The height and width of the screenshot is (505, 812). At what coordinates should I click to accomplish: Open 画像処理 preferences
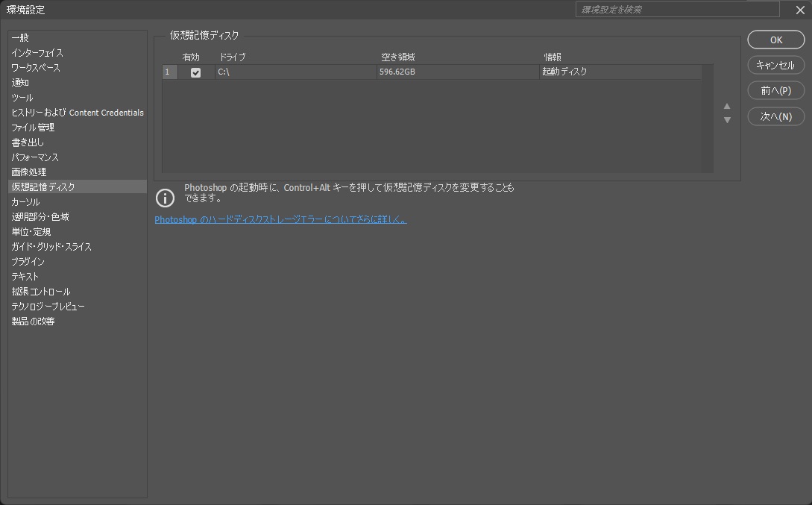(x=78, y=172)
